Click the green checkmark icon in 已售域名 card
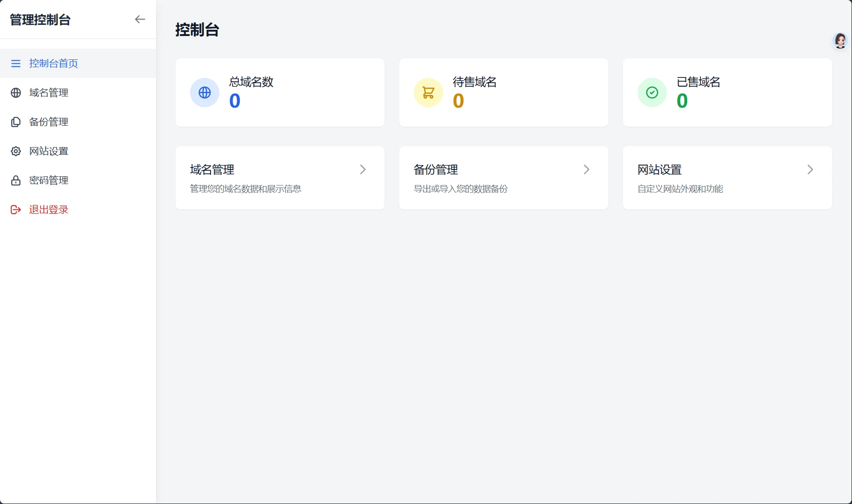852x504 pixels. pyautogui.click(x=652, y=93)
